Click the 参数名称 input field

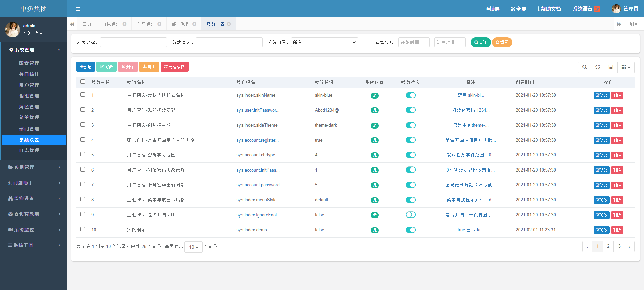click(x=133, y=42)
